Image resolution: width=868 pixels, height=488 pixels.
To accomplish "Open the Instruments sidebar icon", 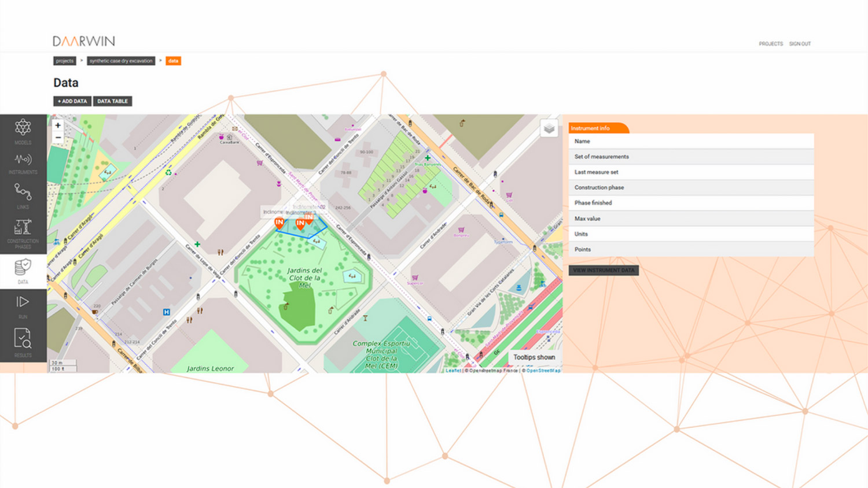I will [23, 163].
